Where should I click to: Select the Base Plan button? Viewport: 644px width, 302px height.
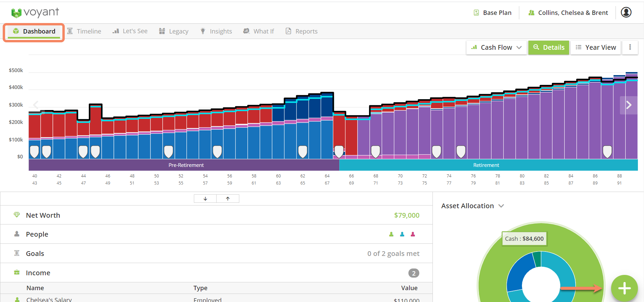492,13
